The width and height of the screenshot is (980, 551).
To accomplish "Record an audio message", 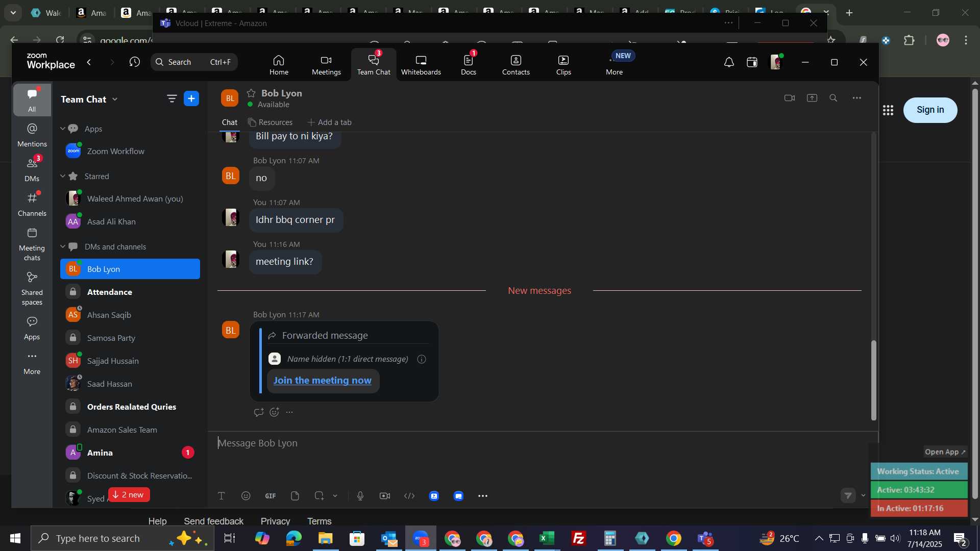I will [x=360, y=496].
